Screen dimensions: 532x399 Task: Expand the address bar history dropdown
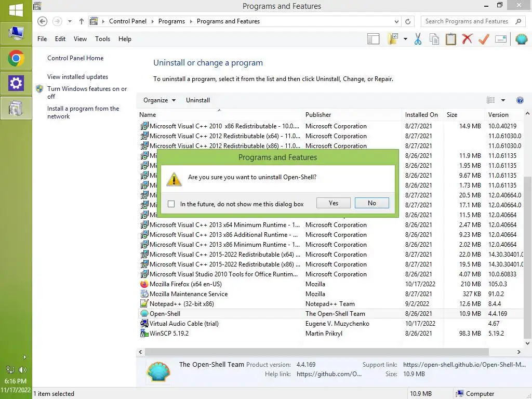[x=396, y=21]
